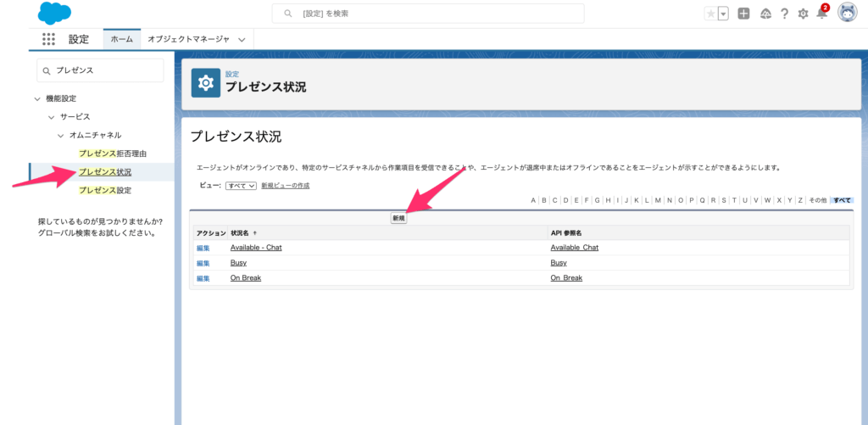868x425 pixels.
Task: Open the Trailhead guidance icon
Action: [x=766, y=14]
